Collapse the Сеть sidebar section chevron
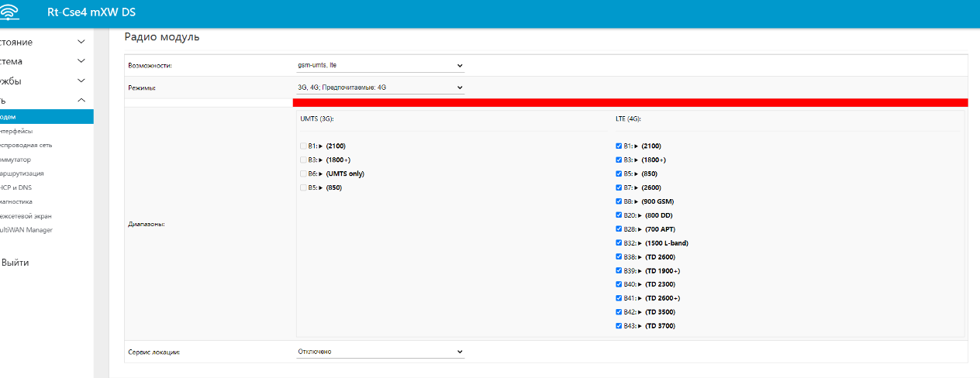 (81, 101)
